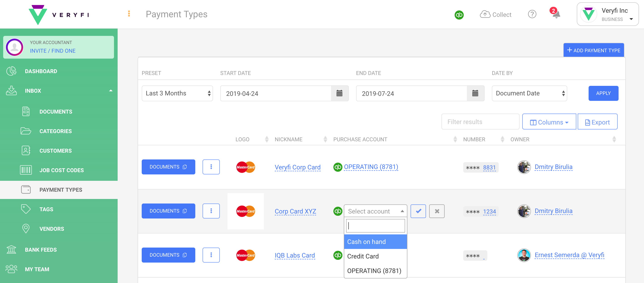Expand the PRESET dropdown for Last 3 Months
The width and height of the screenshot is (644, 283).
coord(177,93)
